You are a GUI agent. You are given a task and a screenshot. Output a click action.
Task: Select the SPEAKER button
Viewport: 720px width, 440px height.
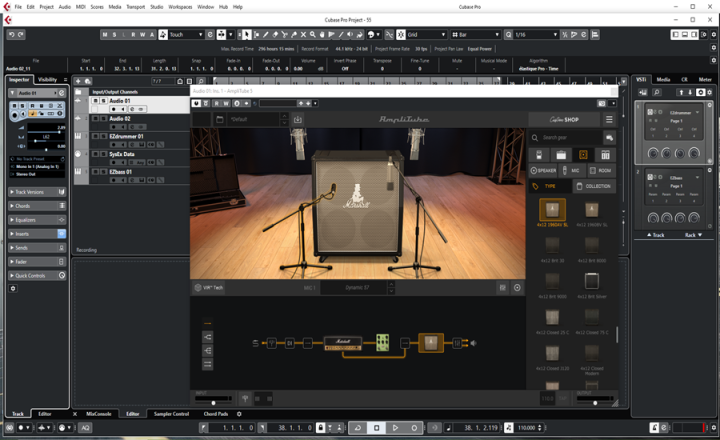pos(543,170)
